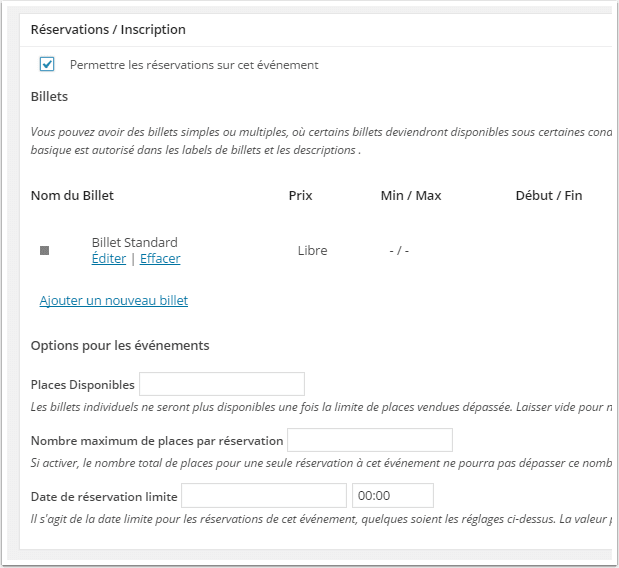Click the reservation deadline date field

[x=264, y=495]
